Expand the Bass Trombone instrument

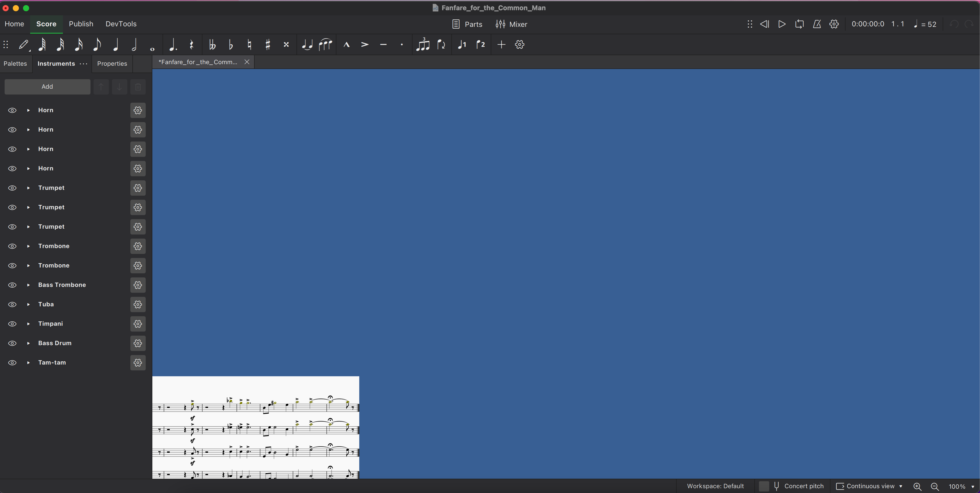click(29, 285)
